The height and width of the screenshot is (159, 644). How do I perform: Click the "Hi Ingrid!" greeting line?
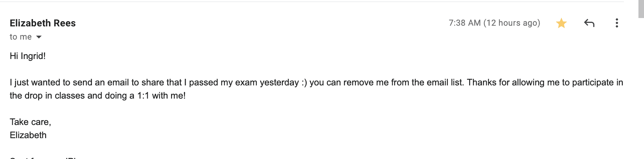tap(28, 56)
